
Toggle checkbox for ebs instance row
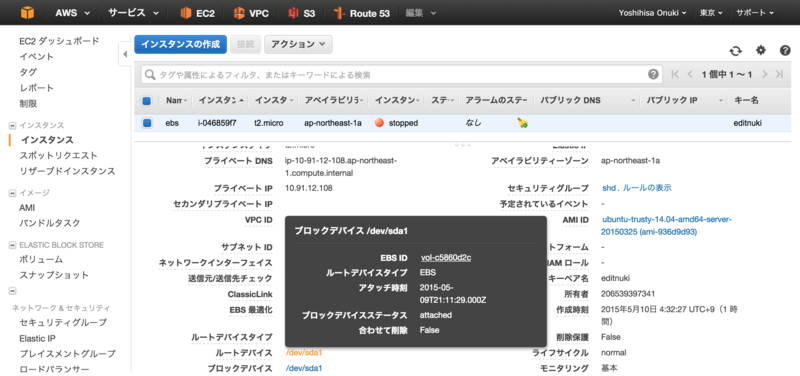click(x=147, y=123)
